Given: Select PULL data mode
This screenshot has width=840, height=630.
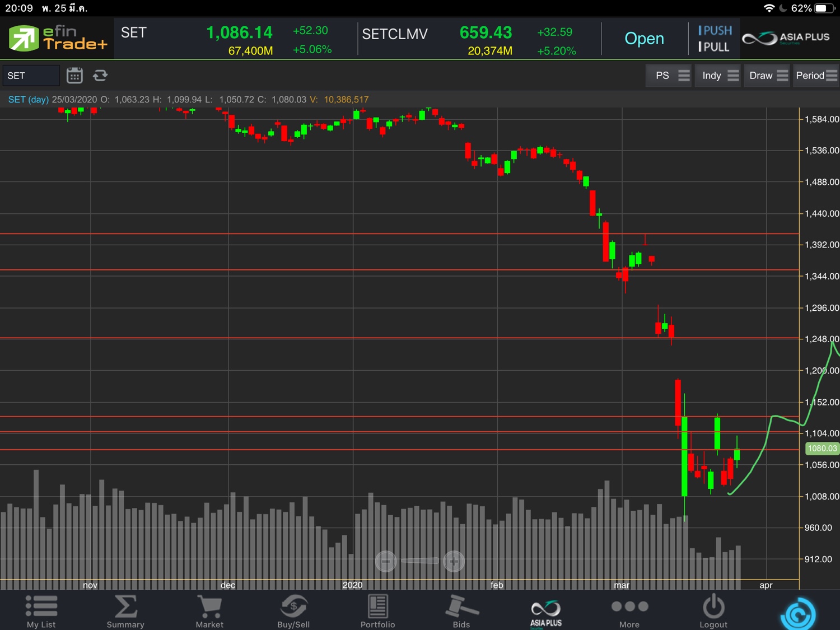Looking at the screenshot, I should (713, 47).
